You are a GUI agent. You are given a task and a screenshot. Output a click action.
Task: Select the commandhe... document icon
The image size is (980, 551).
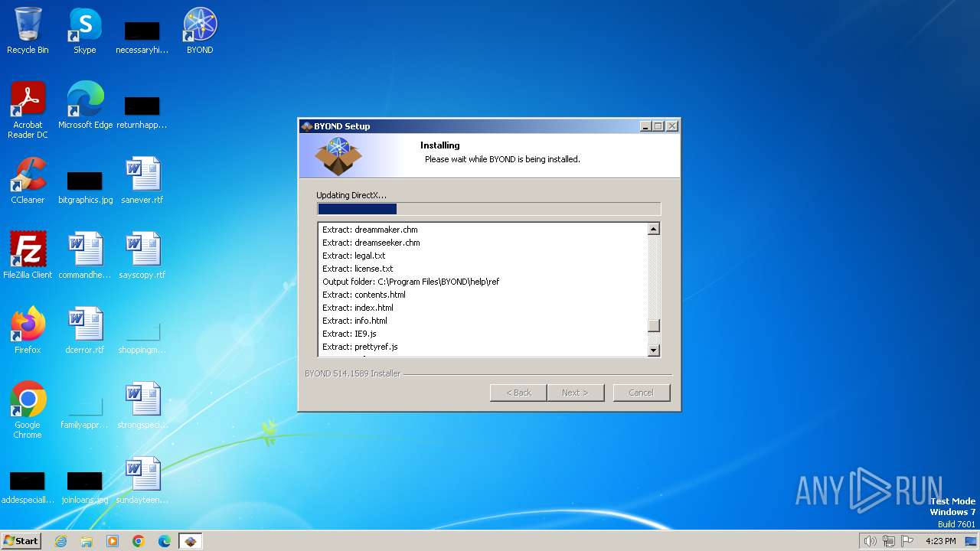click(85, 256)
